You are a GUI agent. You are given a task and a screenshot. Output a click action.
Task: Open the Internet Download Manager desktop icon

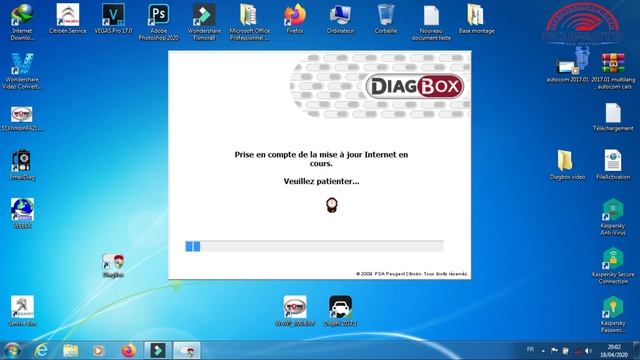(x=22, y=22)
